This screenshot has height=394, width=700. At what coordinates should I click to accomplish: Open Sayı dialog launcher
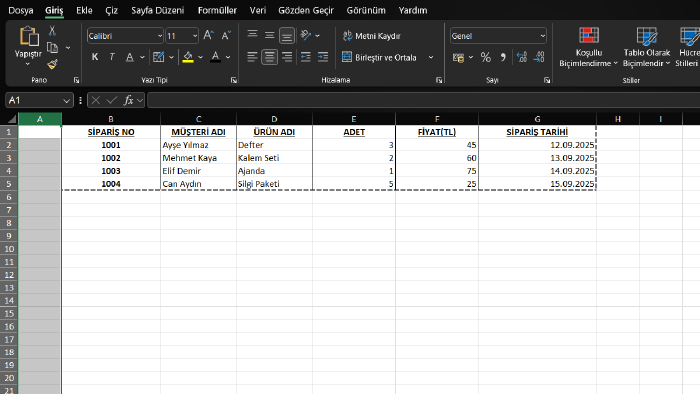click(547, 80)
